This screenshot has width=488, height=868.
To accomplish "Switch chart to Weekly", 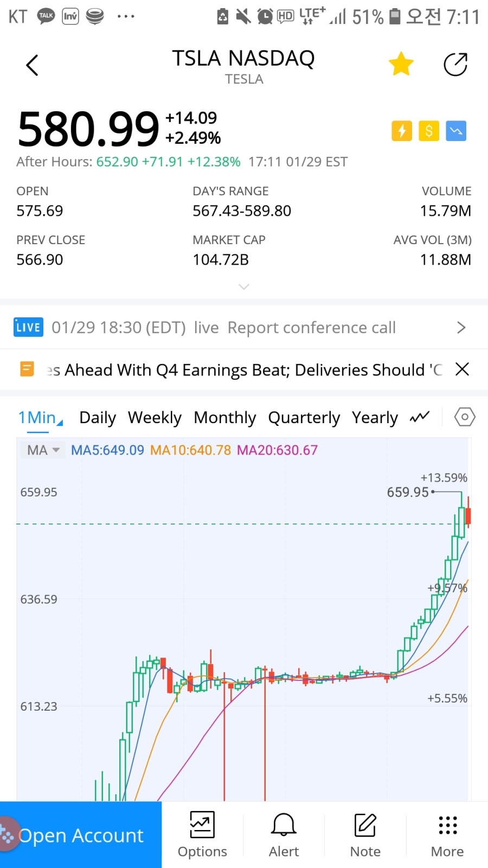I will [x=155, y=418].
